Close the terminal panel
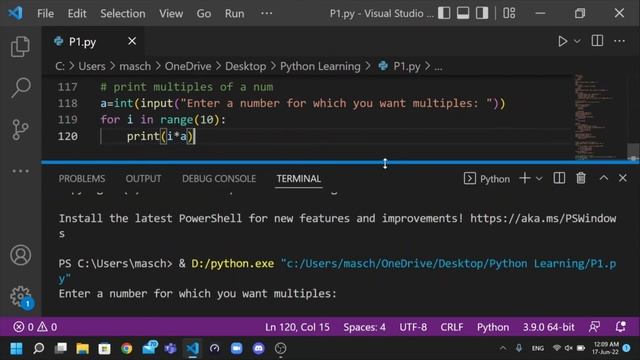 pos(622,178)
